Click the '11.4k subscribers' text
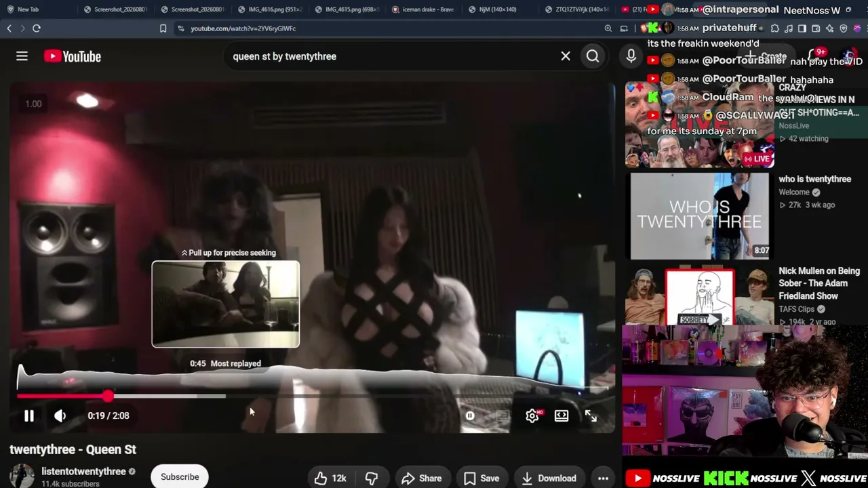 coord(71,484)
